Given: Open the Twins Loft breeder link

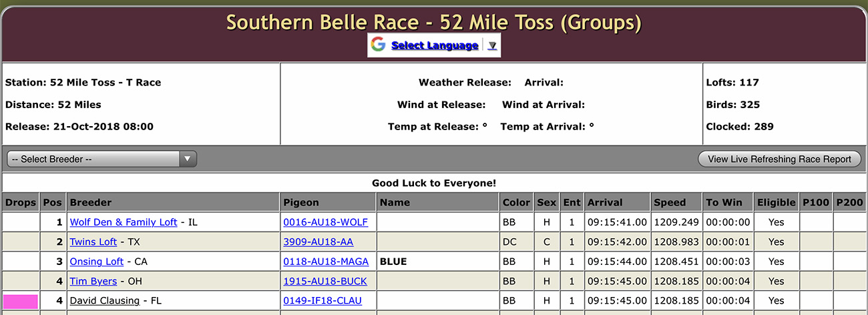Looking at the screenshot, I should (x=93, y=242).
